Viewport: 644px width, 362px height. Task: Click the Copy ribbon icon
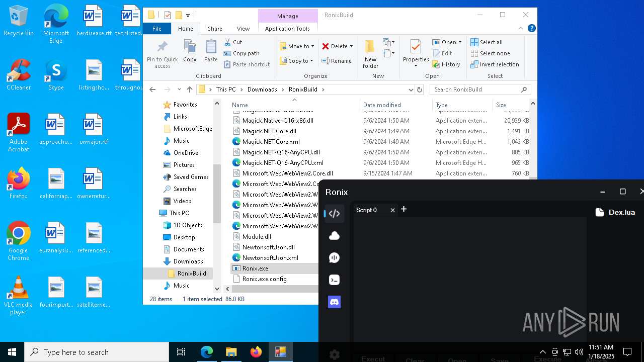190,51
